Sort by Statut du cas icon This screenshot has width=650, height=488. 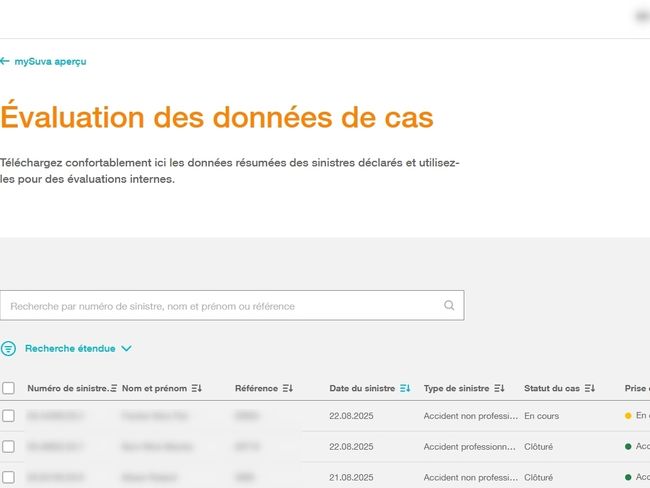coord(590,388)
